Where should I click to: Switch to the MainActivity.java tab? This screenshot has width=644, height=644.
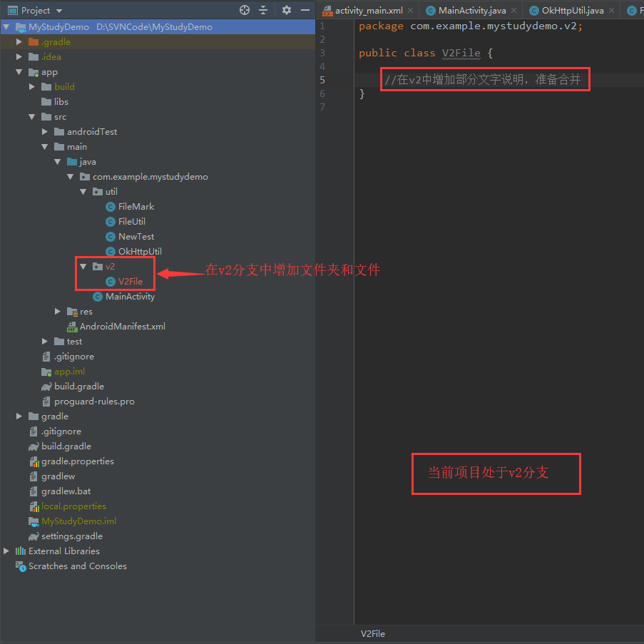pos(472,11)
